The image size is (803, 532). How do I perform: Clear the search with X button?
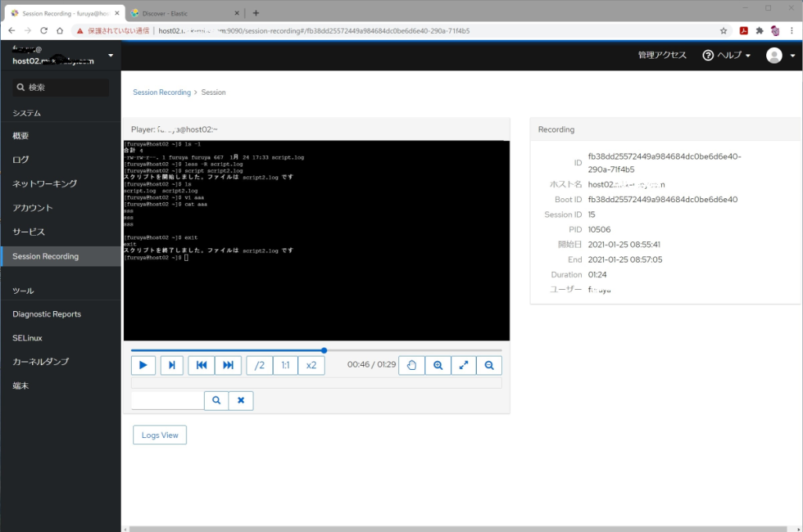click(x=241, y=400)
